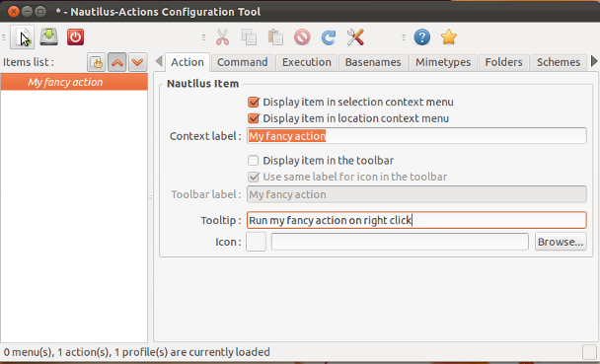This screenshot has width=600, height=364.
Task: Click the red power quit icon
Action: (75, 37)
